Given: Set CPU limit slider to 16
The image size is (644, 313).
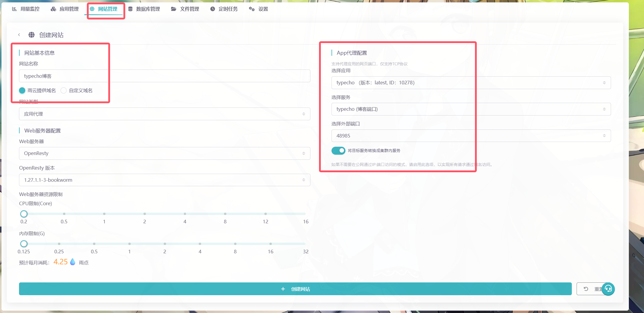Looking at the screenshot, I should coord(305,214).
